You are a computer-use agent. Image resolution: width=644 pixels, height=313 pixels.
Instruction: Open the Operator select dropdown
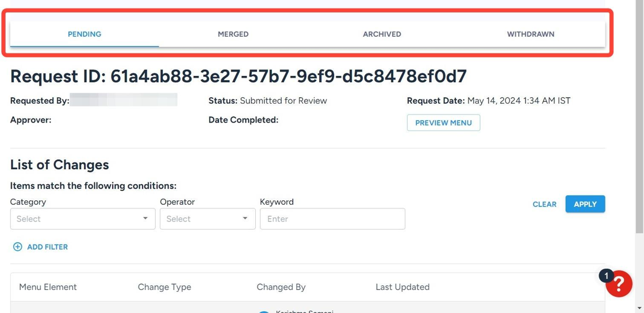208,219
